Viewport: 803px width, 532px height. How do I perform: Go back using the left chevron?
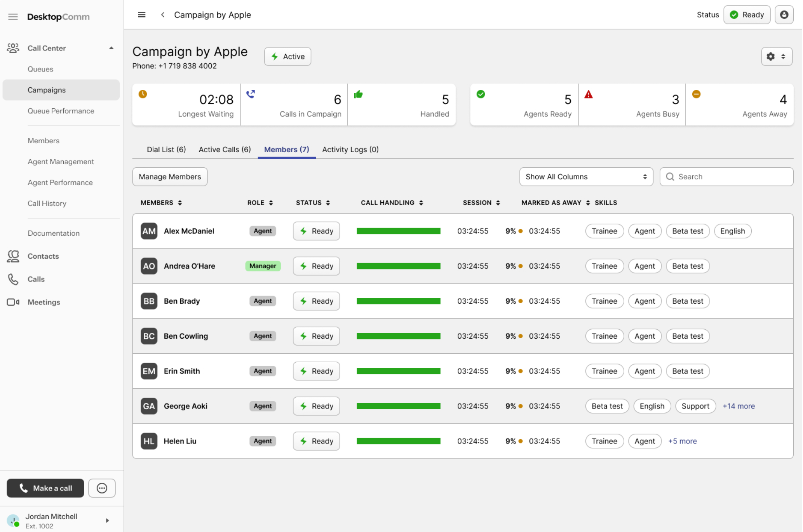pos(163,15)
